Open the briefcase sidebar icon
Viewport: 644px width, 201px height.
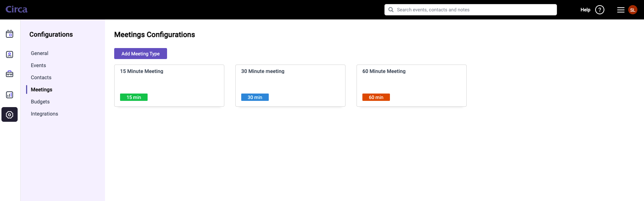click(x=10, y=74)
